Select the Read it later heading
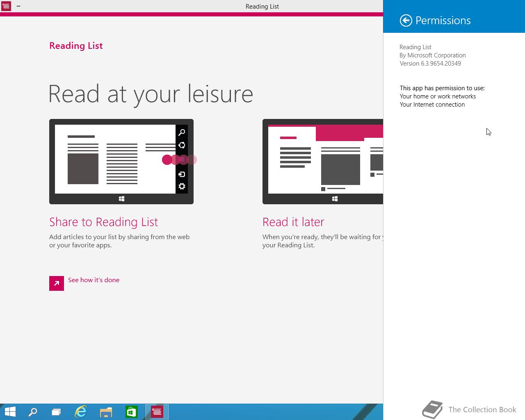The image size is (525, 420). point(293,222)
